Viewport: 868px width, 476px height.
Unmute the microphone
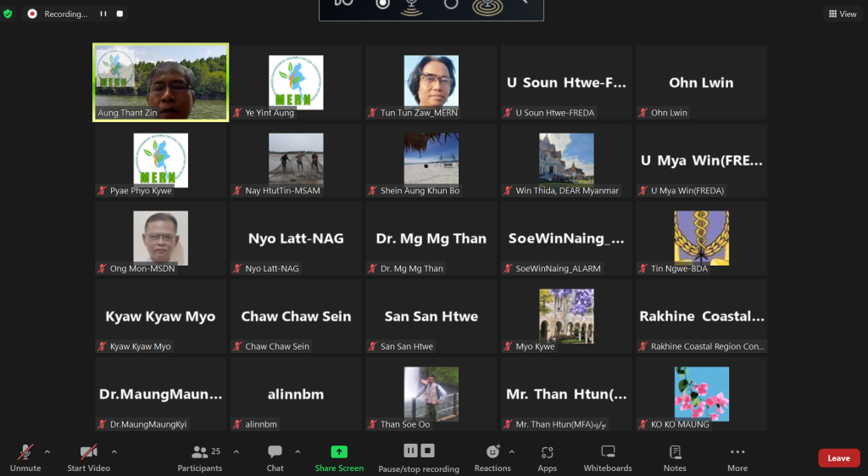click(x=25, y=453)
